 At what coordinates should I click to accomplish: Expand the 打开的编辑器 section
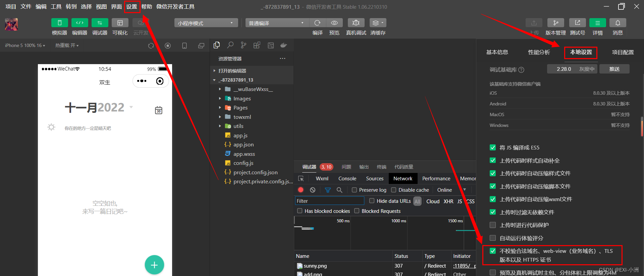point(252,71)
